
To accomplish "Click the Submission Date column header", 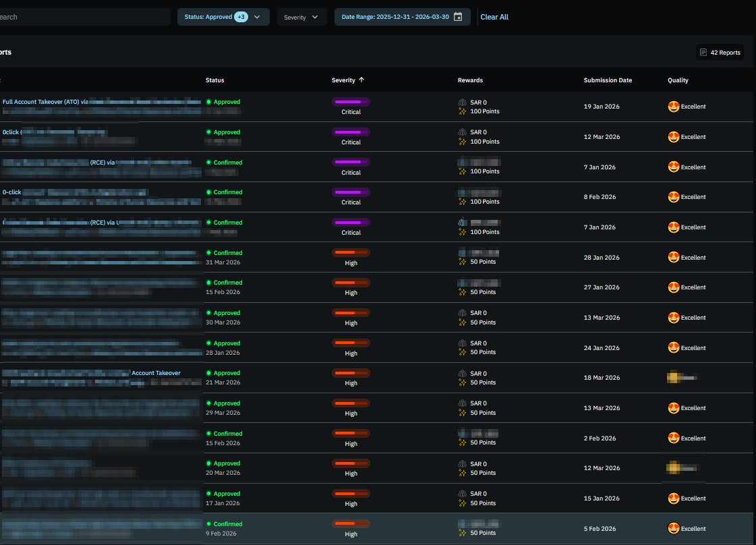I will [608, 80].
